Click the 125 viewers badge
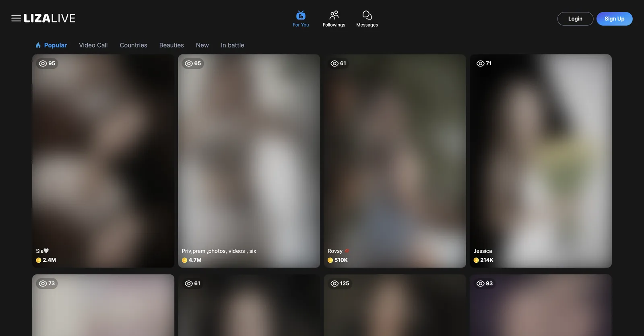This screenshot has height=336, width=644. click(x=340, y=284)
